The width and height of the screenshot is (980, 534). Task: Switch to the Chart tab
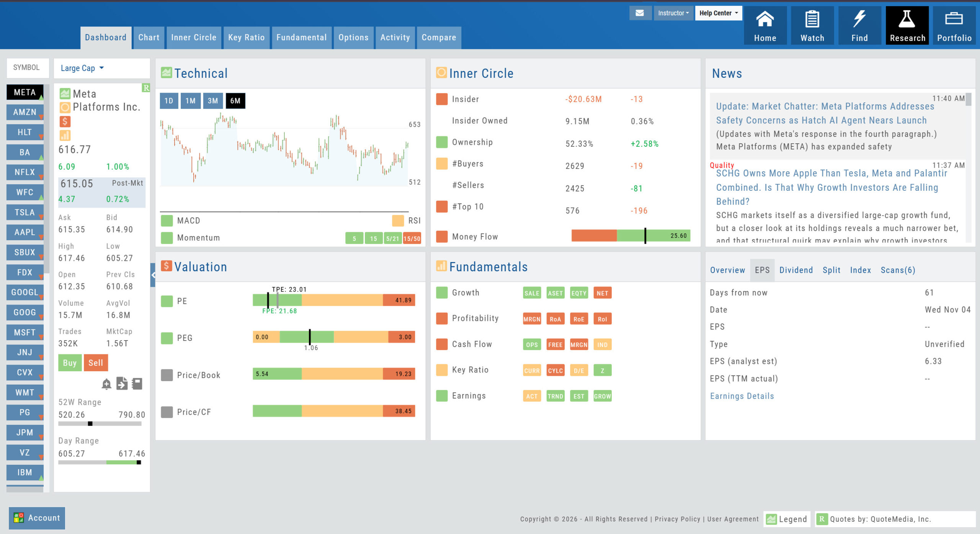[x=149, y=38]
